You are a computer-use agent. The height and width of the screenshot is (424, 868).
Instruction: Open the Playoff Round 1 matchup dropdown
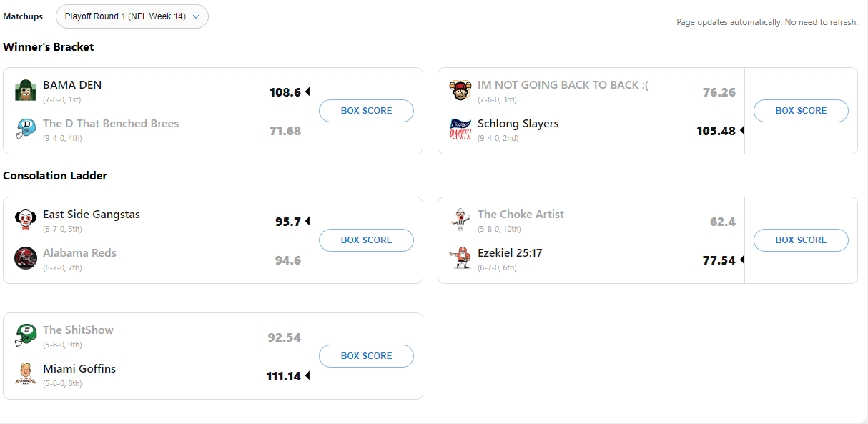click(132, 16)
